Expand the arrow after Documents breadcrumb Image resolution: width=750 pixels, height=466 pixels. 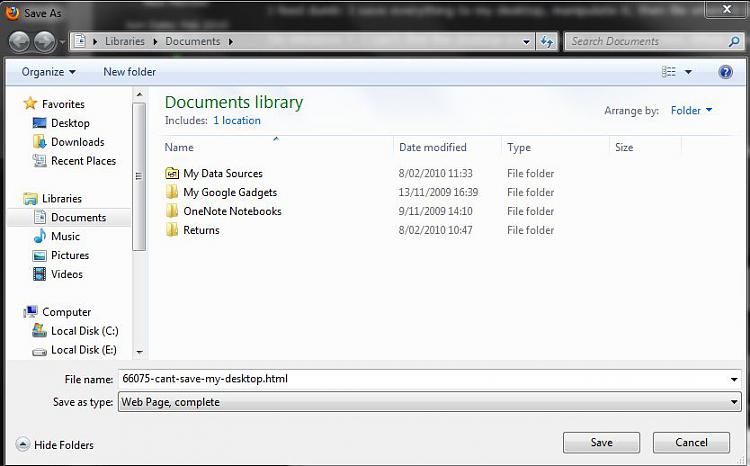tap(231, 42)
